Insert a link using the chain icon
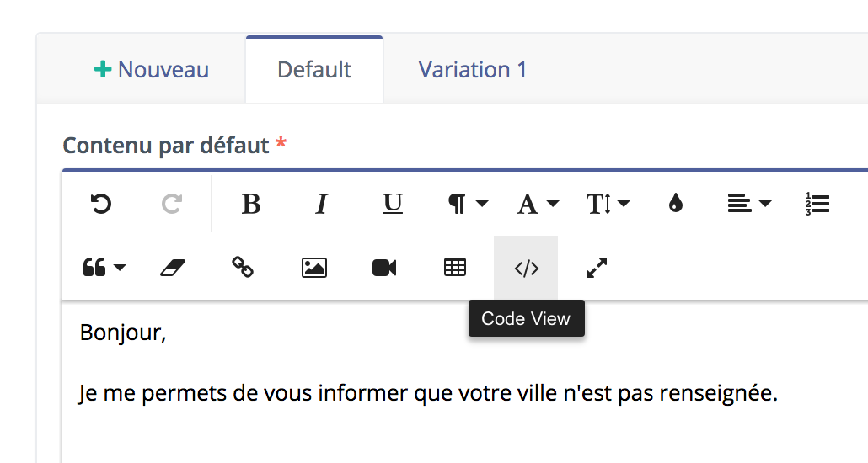 click(243, 269)
